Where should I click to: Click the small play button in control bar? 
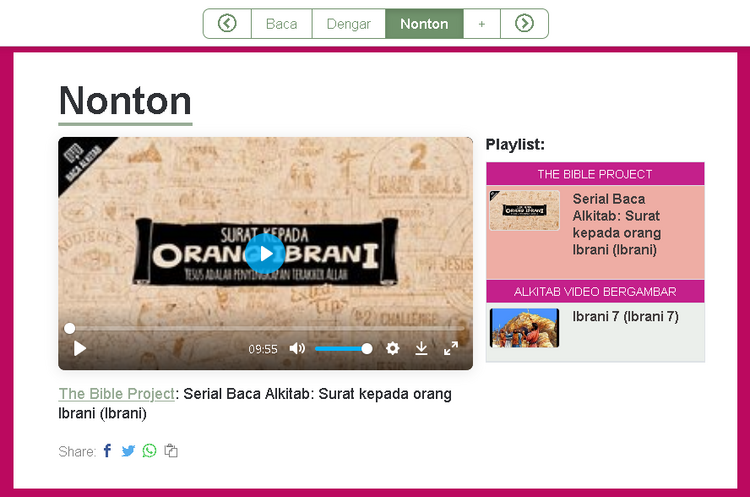(x=80, y=349)
